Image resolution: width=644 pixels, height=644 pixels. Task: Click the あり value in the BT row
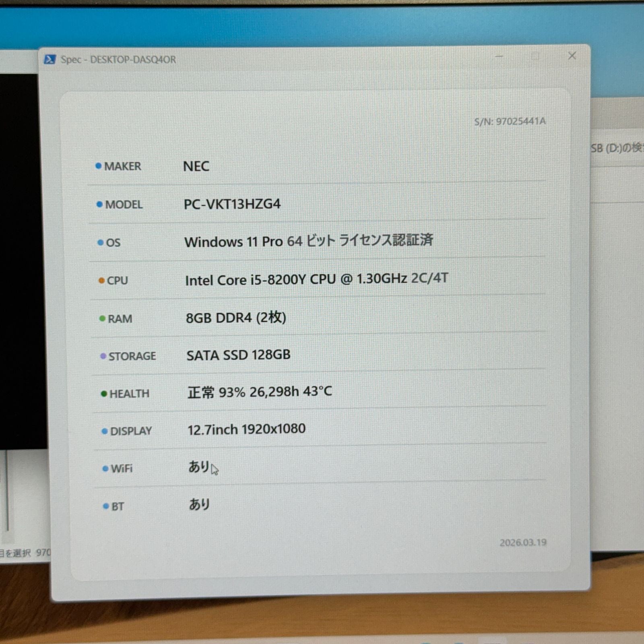pos(200,504)
